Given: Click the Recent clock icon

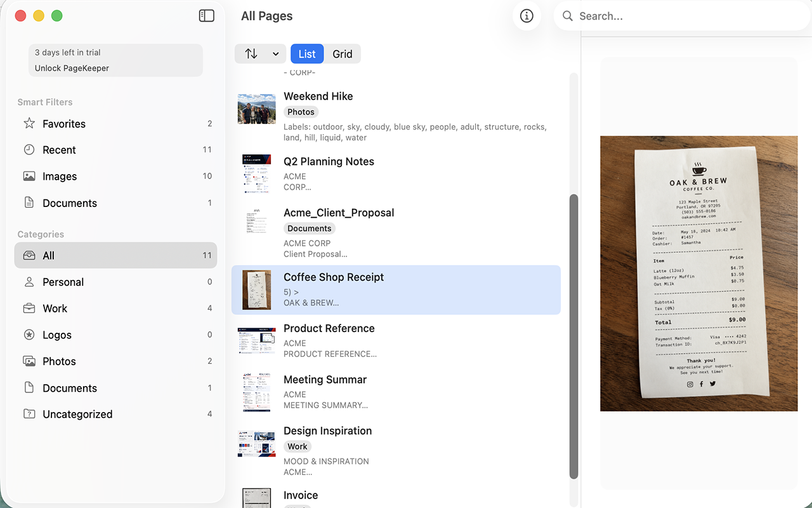Looking at the screenshot, I should [29, 150].
